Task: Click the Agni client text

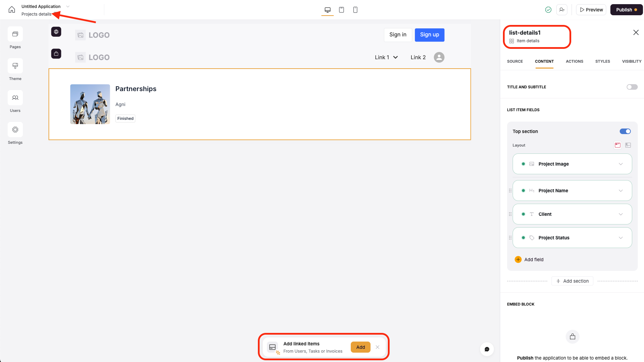Action: pos(120,104)
